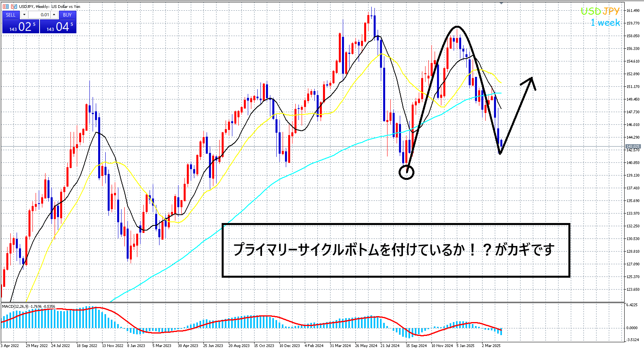The image size is (644, 349).
Task: Click the '15 Sep 2024' date on the time axis
Action: [x=416, y=345]
